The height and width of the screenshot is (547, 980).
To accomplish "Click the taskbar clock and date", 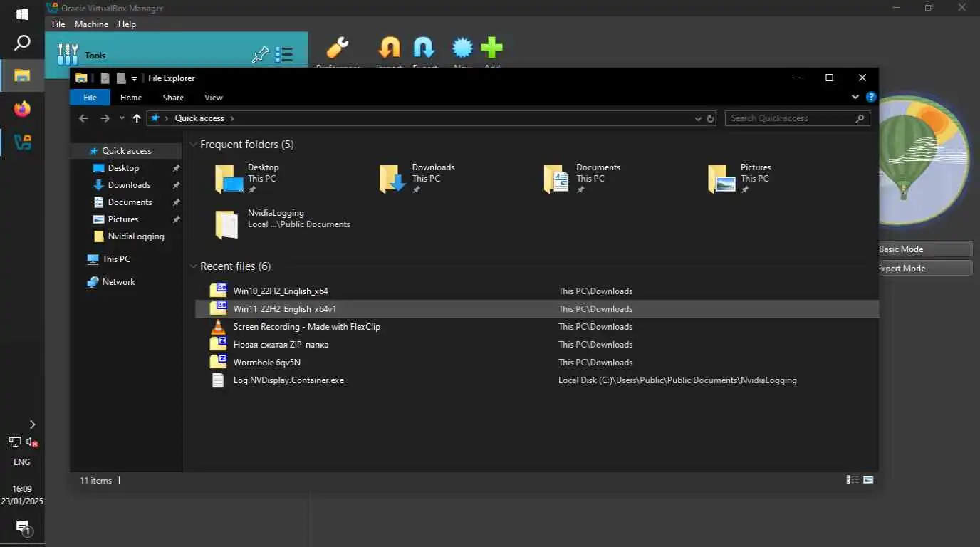I will pos(22,495).
